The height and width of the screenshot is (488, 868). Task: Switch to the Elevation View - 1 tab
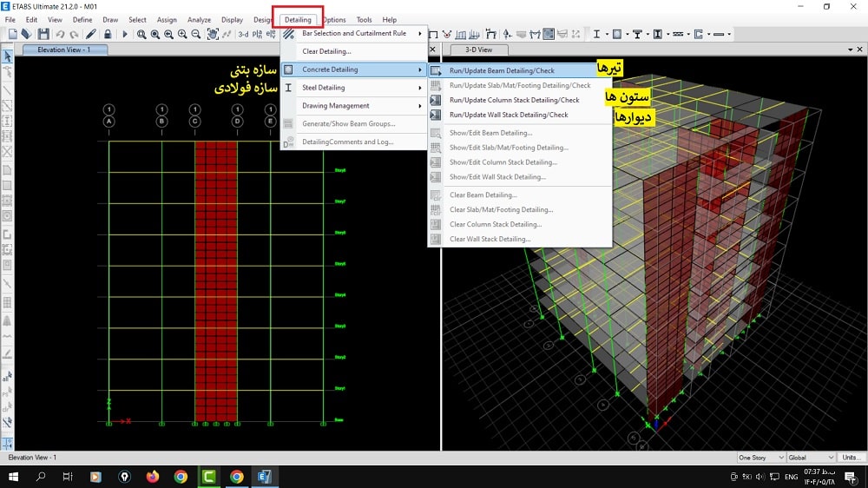pyautogui.click(x=63, y=49)
